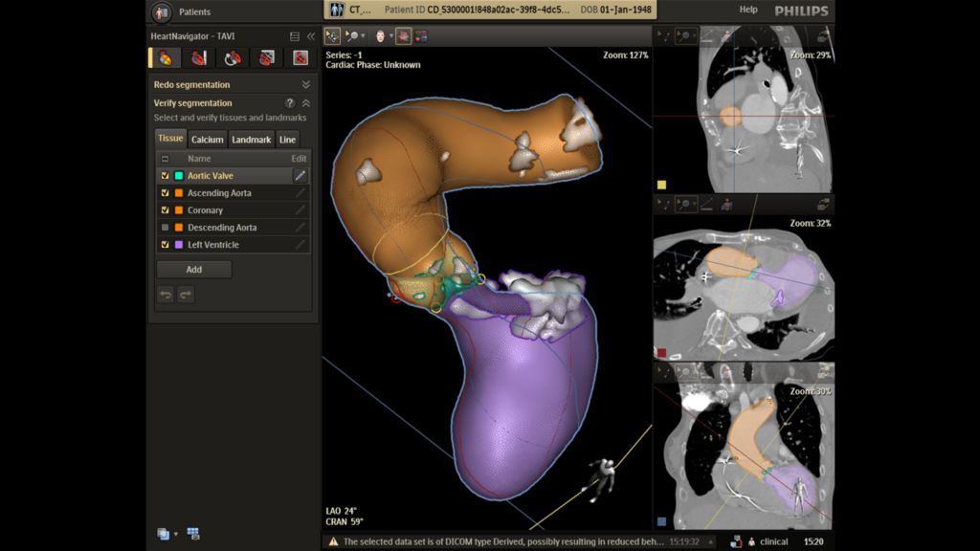
Task: Click the table view icon at bottom left
Action: point(193,534)
